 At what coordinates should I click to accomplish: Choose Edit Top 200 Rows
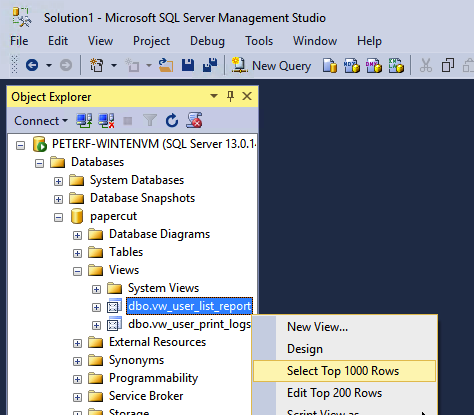345,393
